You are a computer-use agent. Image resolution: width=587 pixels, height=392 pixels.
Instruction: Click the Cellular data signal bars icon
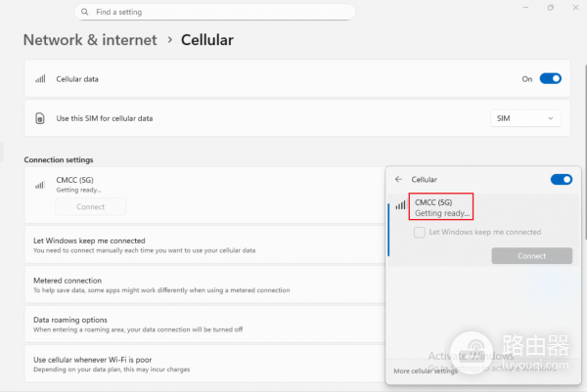[x=40, y=79]
